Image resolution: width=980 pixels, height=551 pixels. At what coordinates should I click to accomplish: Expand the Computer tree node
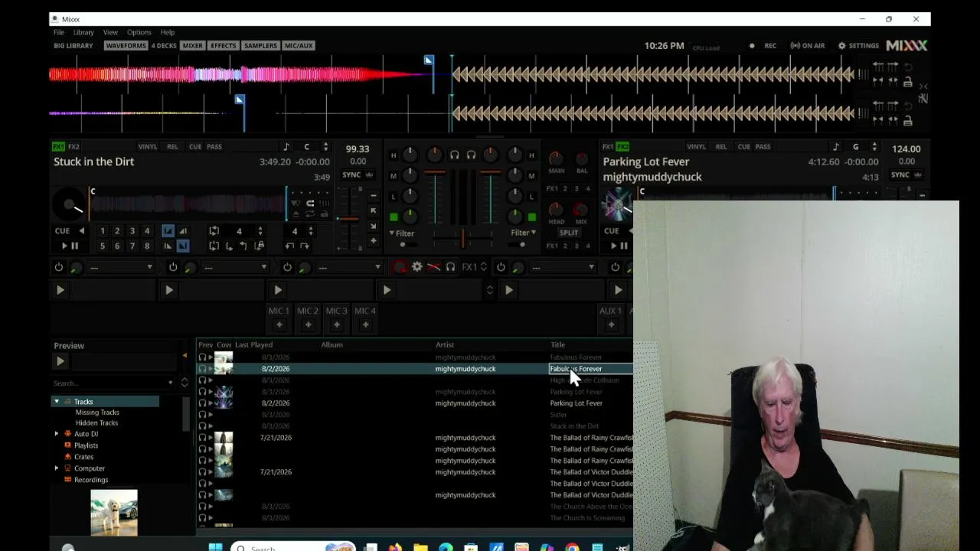point(56,468)
